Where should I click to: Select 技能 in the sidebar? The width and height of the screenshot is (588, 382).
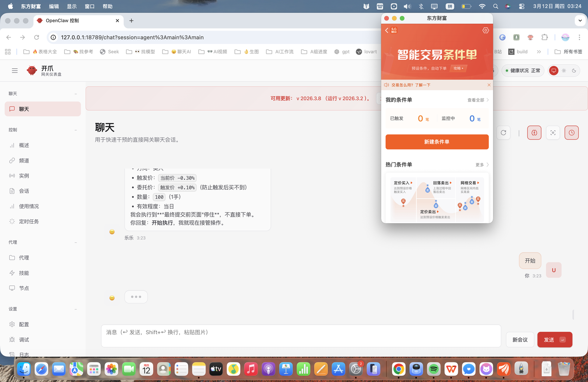click(24, 273)
